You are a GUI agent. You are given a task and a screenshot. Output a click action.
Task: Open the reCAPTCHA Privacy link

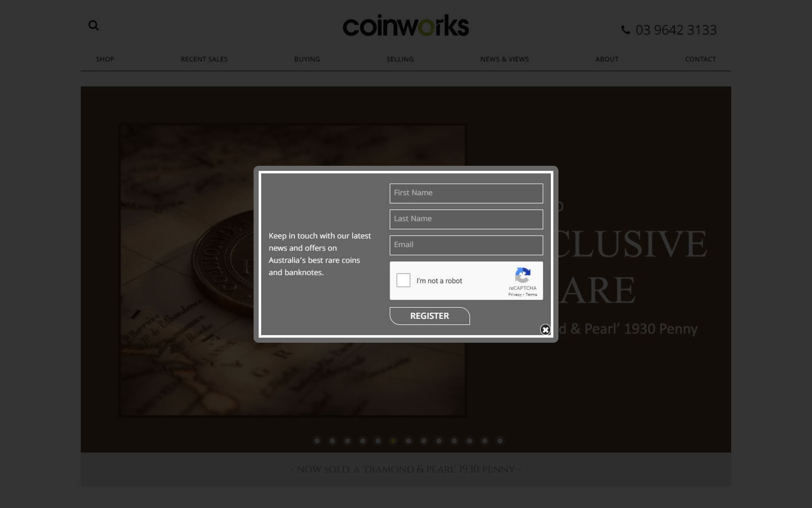tap(514, 294)
